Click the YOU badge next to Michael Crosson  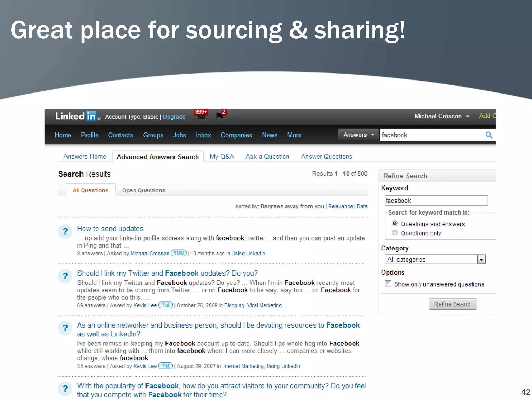(178, 253)
